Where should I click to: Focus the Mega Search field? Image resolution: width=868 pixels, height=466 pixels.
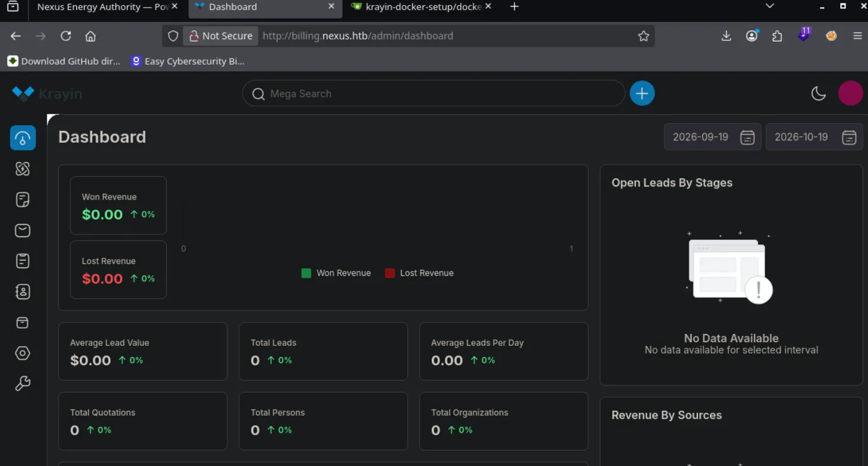434,94
